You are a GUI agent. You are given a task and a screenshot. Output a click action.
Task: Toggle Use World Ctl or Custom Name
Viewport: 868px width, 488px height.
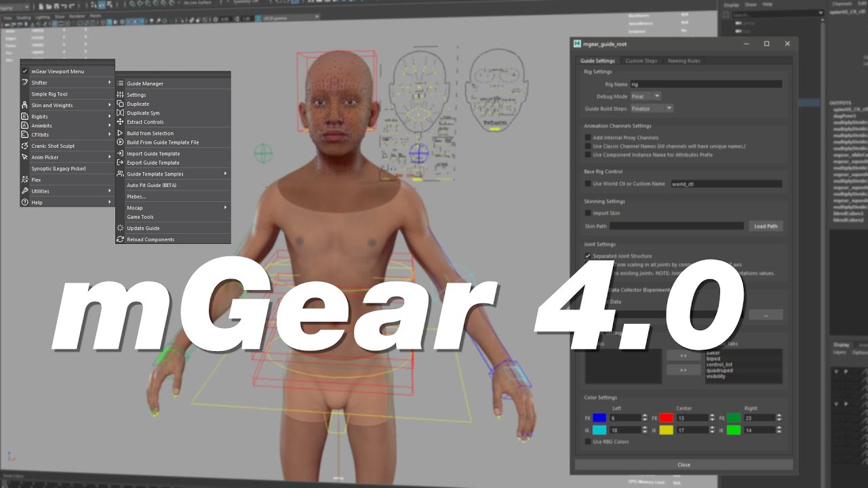point(588,184)
